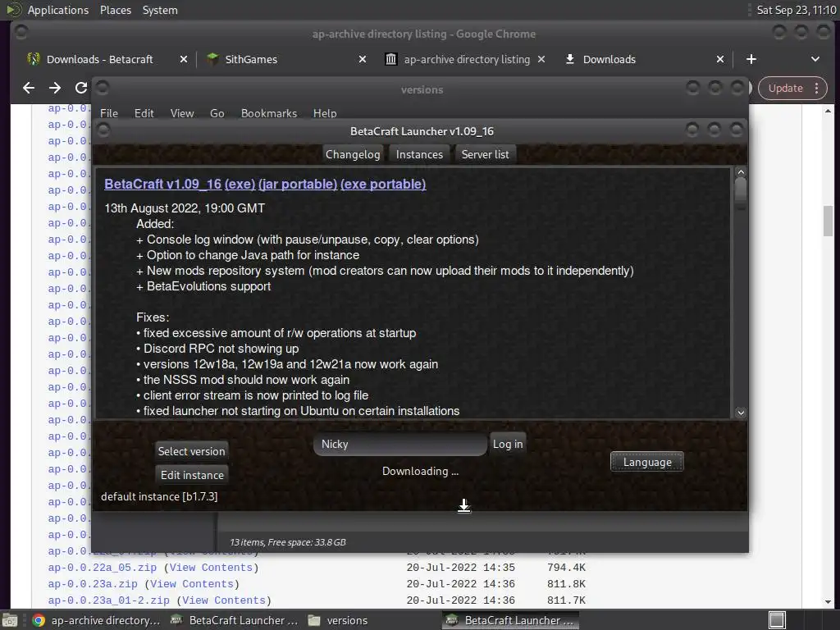View Contents of ap-0.0.23a_01-2.zip

pos(224,600)
